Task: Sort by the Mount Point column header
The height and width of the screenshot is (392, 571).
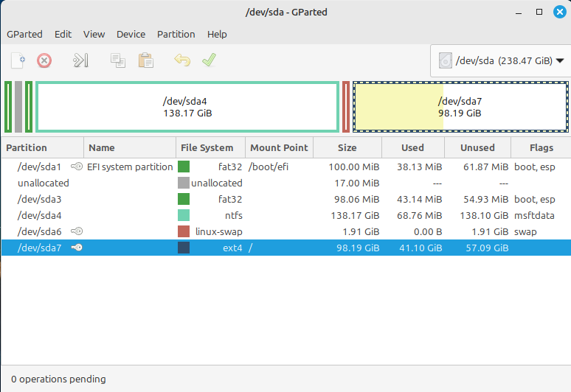Action: tap(279, 147)
